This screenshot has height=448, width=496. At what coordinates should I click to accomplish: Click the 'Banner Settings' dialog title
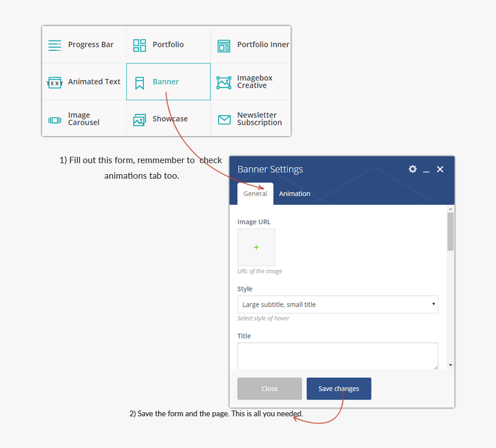point(270,170)
